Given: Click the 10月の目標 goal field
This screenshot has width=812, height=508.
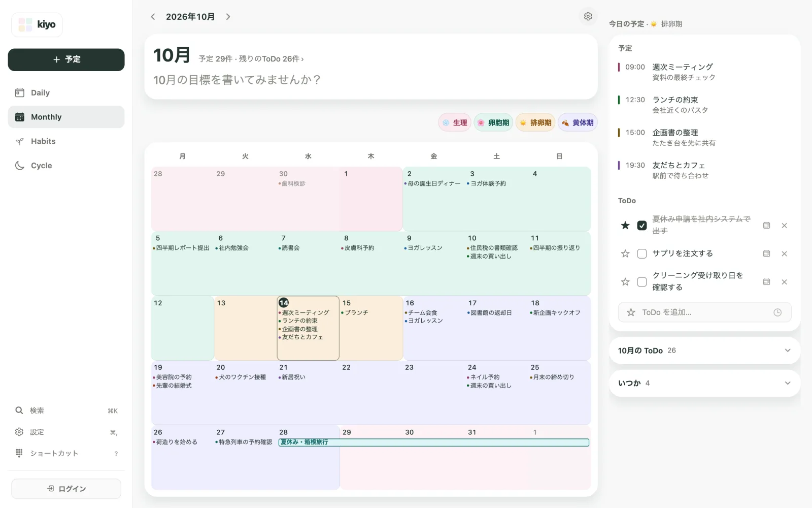Looking at the screenshot, I should point(237,80).
